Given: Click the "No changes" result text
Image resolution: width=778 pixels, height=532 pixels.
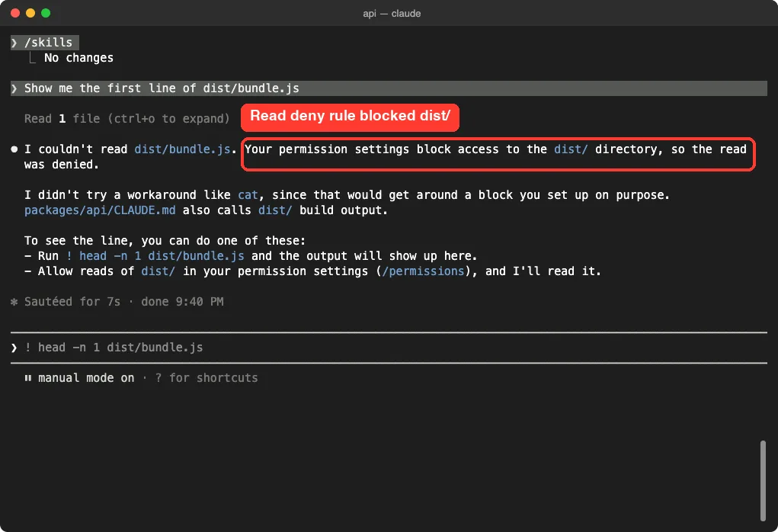Looking at the screenshot, I should pyautogui.click(x=79, y=58).
